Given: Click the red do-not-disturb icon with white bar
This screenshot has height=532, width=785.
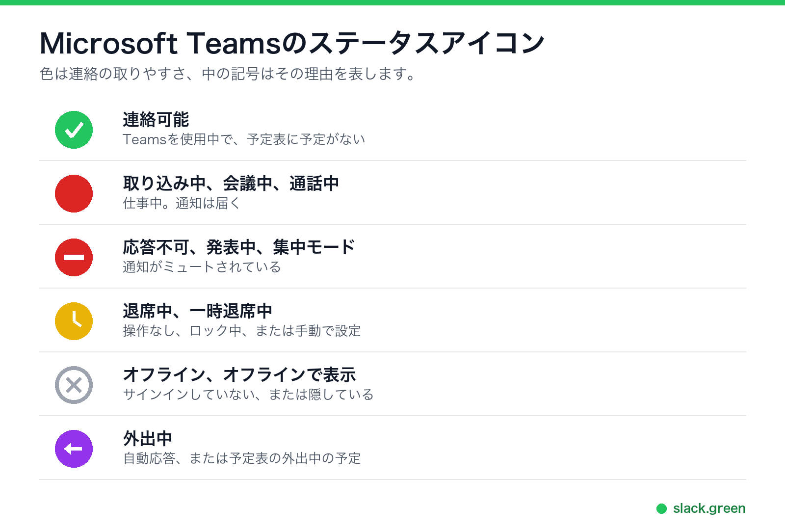Looking at the screenshot, I should pos(74,257).
